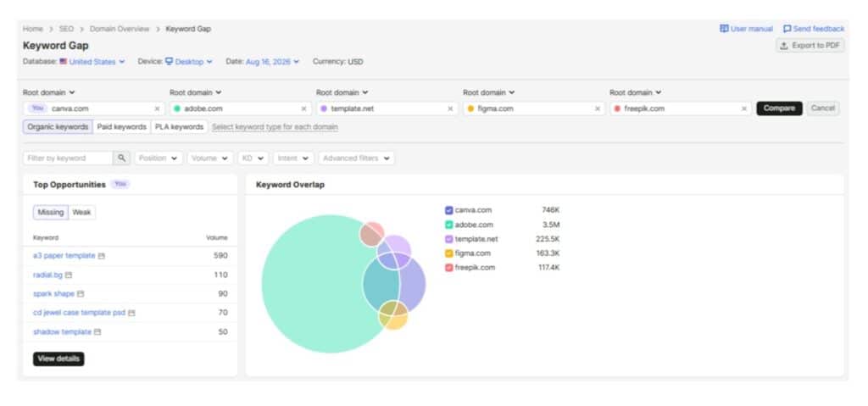Open Select keyword type for each domain
The image size is (868, 406).
(275, 127)
